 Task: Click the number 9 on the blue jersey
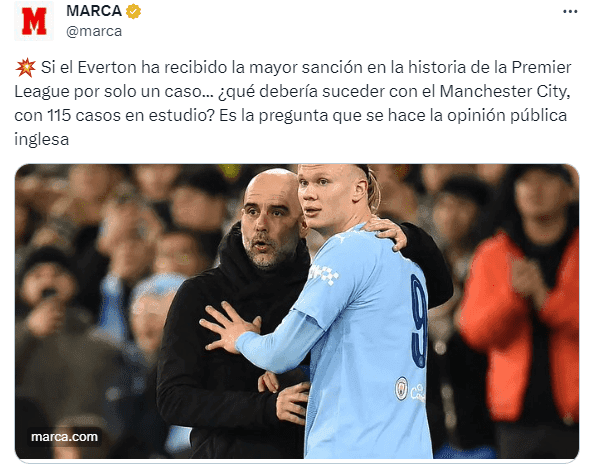click(419, 321)
